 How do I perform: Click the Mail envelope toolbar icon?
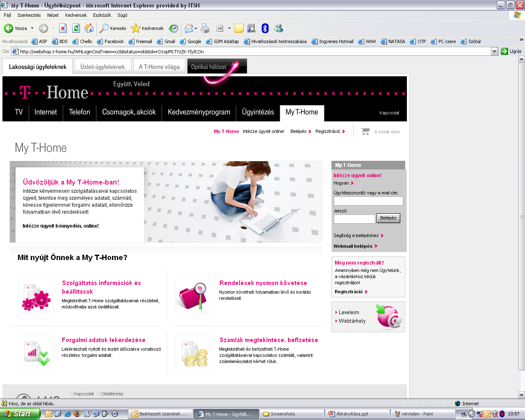pos(189,28)
